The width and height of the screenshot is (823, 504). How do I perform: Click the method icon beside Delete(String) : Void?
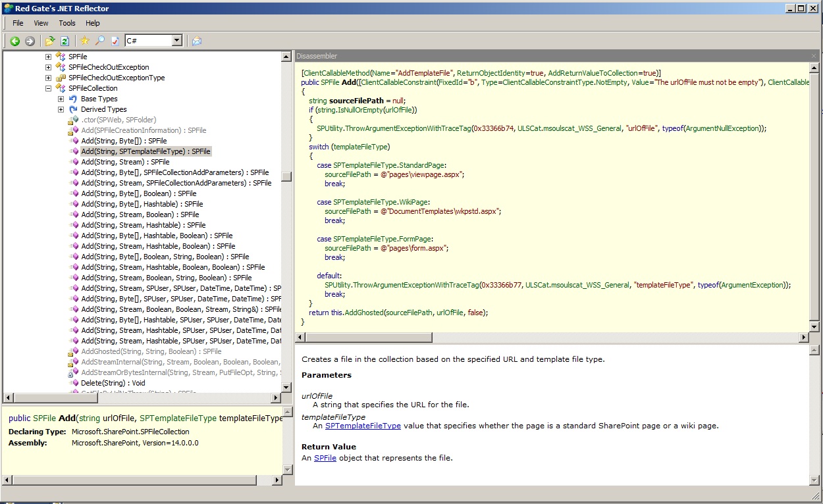coord(74,383)
